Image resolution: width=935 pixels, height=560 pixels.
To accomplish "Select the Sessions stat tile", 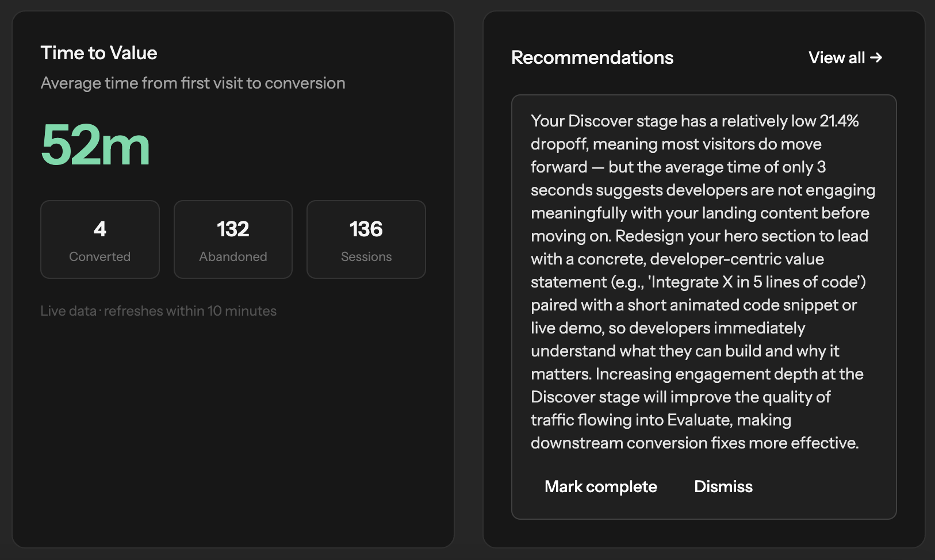I will 366,239.
